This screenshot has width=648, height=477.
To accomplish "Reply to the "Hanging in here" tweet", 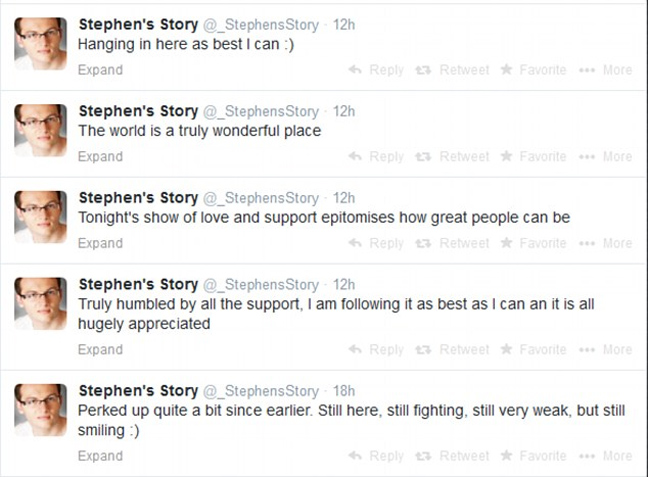I will click(376, 70).
